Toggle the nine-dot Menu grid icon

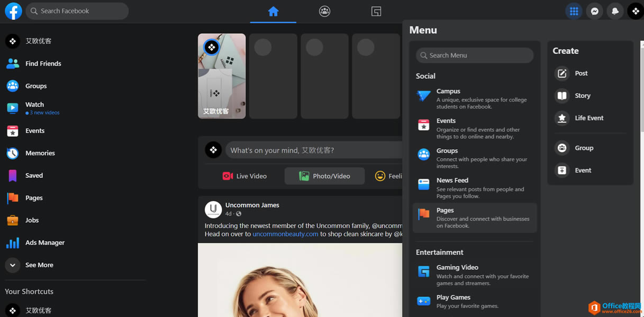(574, 11)
